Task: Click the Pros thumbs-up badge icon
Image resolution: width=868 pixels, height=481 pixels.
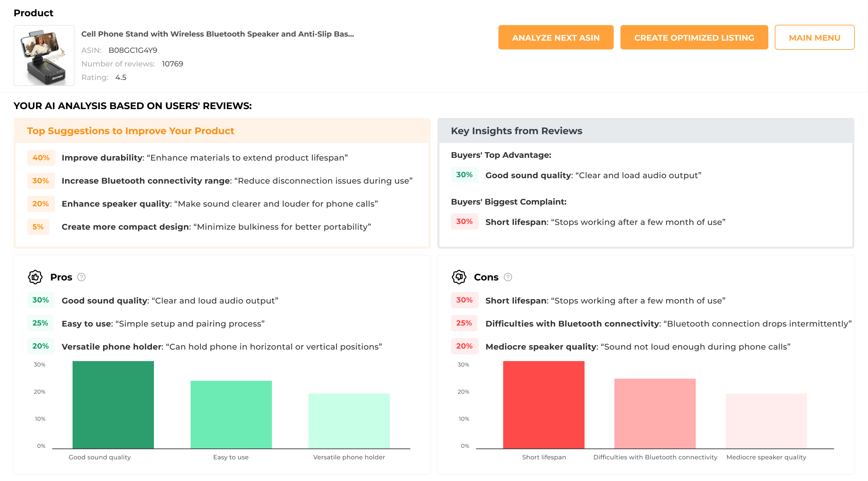Action: pos(35,277)
